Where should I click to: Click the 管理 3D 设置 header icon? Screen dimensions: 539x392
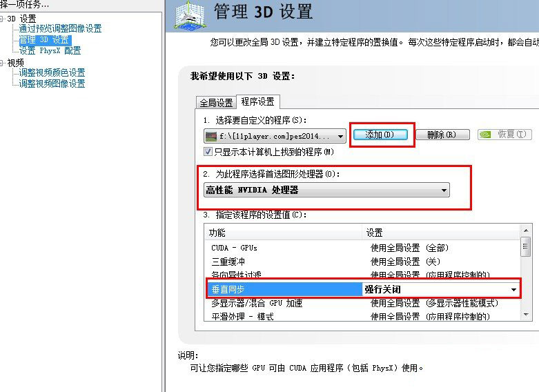(189, 16)
